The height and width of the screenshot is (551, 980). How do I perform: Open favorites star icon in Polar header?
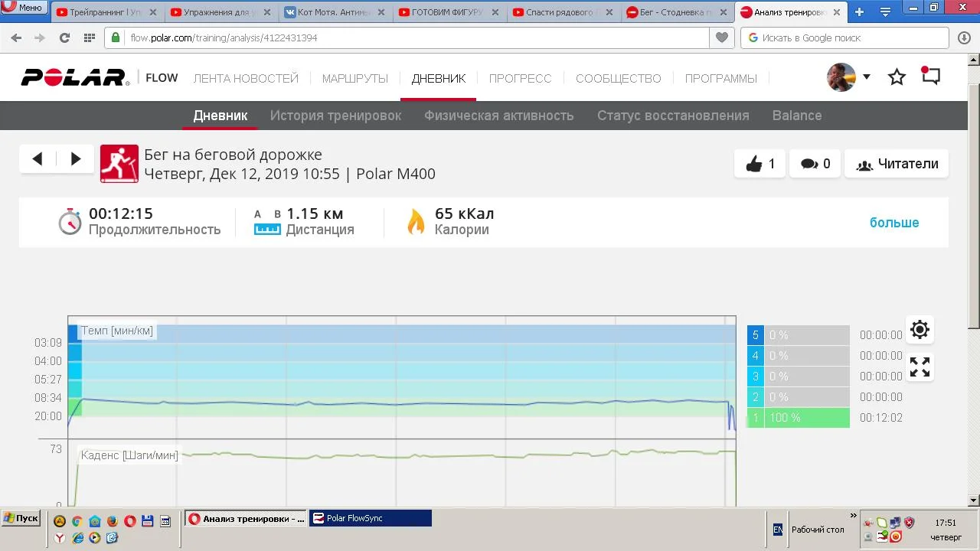click(897, 77)
